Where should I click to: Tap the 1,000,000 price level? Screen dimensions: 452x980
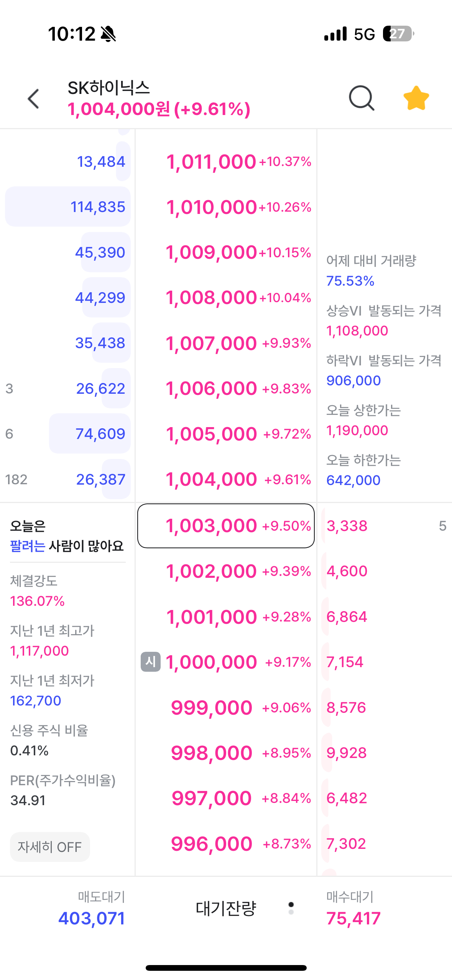211,662
